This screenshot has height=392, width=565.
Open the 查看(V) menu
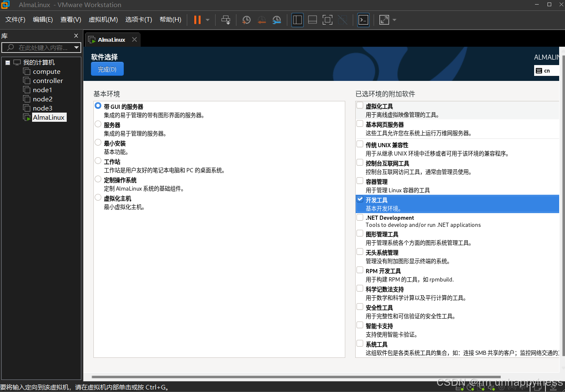click(71, 20)
